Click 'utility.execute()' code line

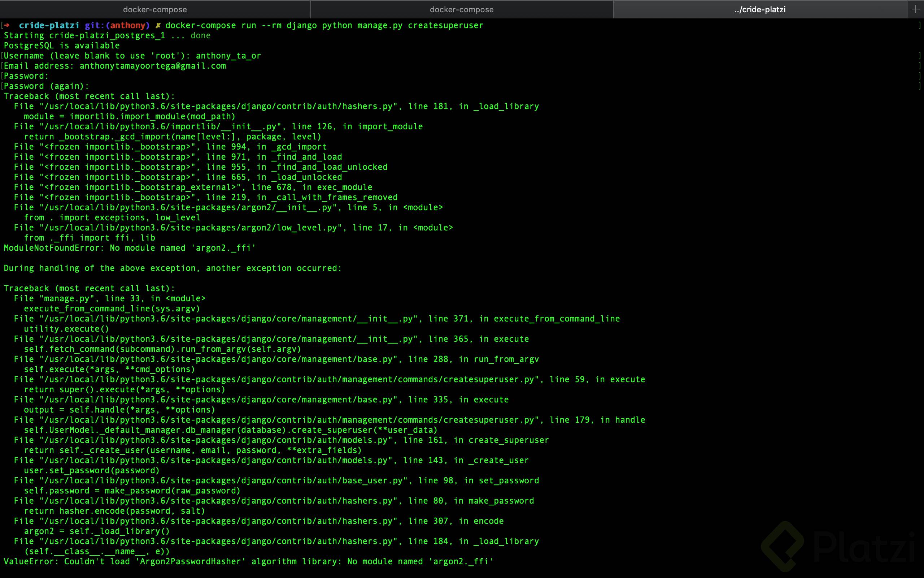point(66,329)
